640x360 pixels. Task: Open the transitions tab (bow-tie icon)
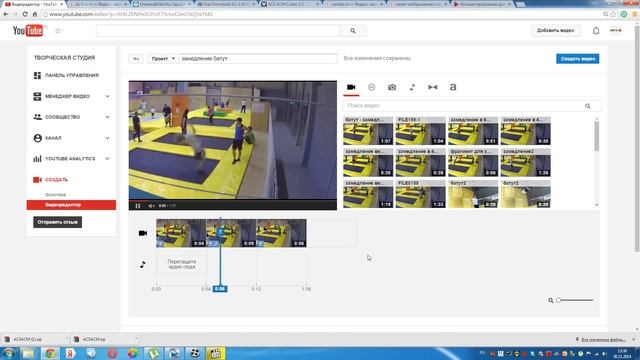point(433,87)
